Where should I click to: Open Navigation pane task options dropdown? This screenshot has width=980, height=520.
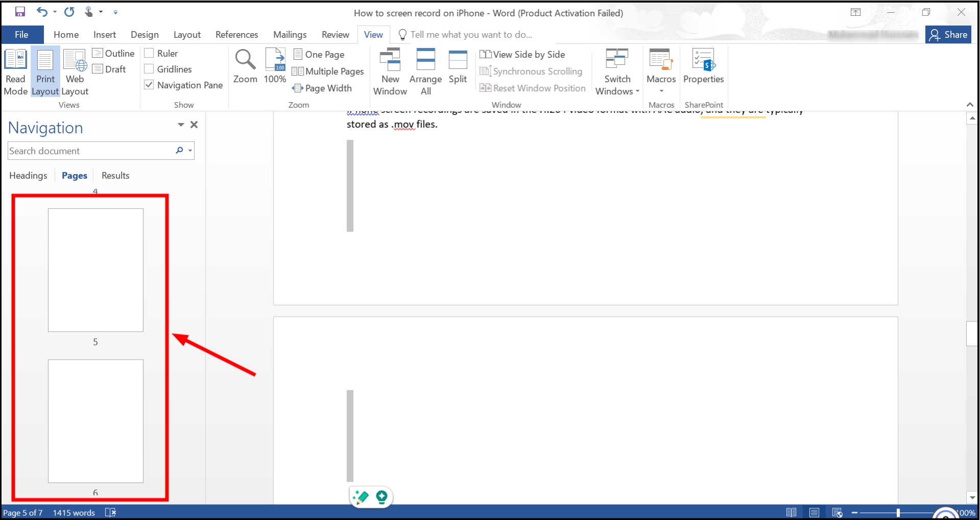pyautogui.click(x=181, y=125)
